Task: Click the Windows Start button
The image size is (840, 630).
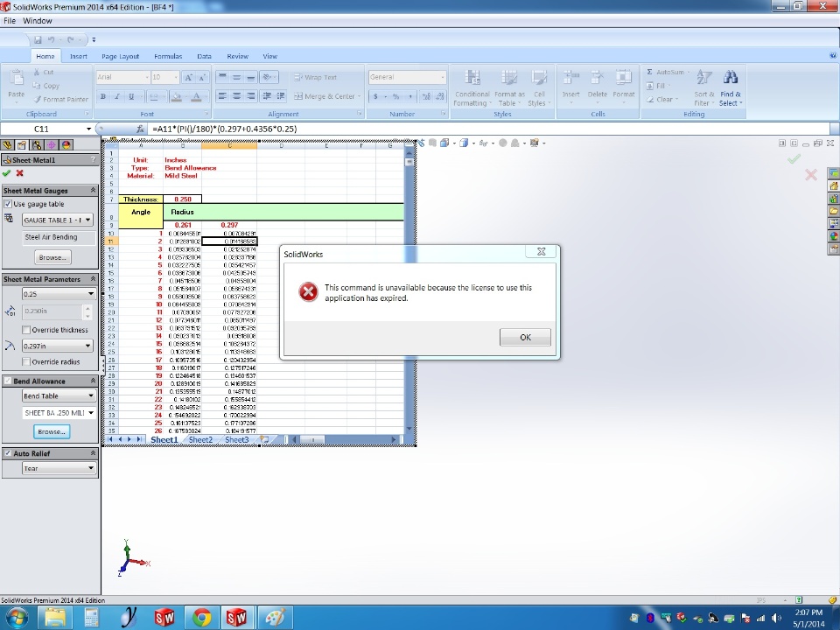Action: [x=16, y=618]
